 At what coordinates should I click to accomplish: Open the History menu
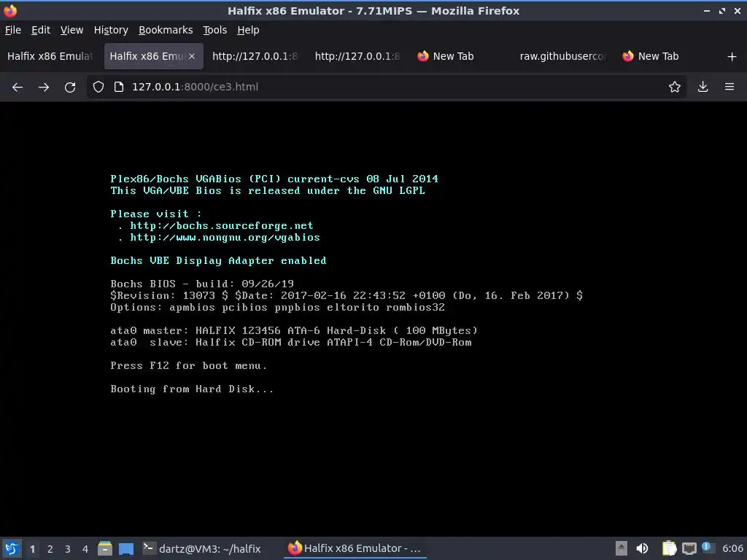(x=111, y=30)
